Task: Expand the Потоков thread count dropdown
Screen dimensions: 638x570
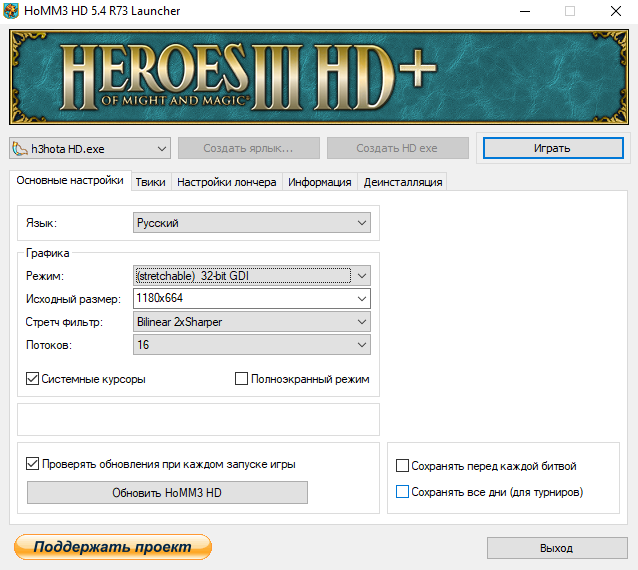Action: (x=251, y=345)
